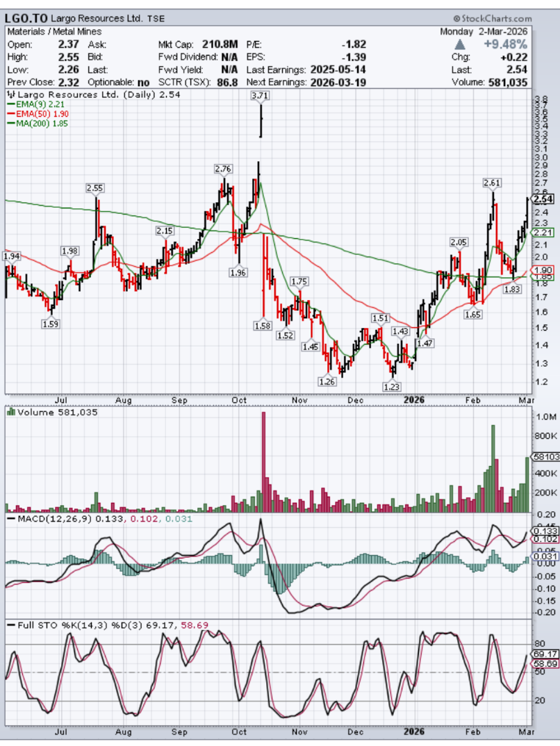The height and width of the screenshot is (746, 560).
Task: Click the Oct label under price chart
Action: pos(239,400)
